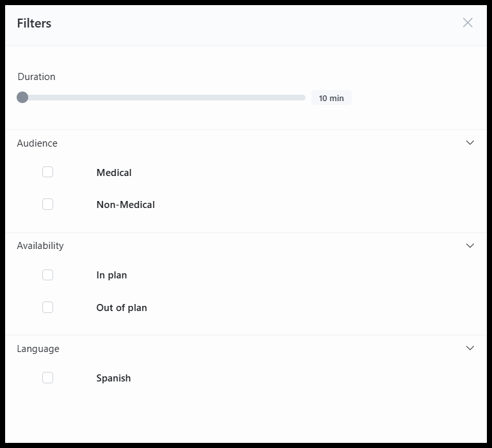Click the Audience section heading
This screenshot has height=448, width=492.
(37, 143)
